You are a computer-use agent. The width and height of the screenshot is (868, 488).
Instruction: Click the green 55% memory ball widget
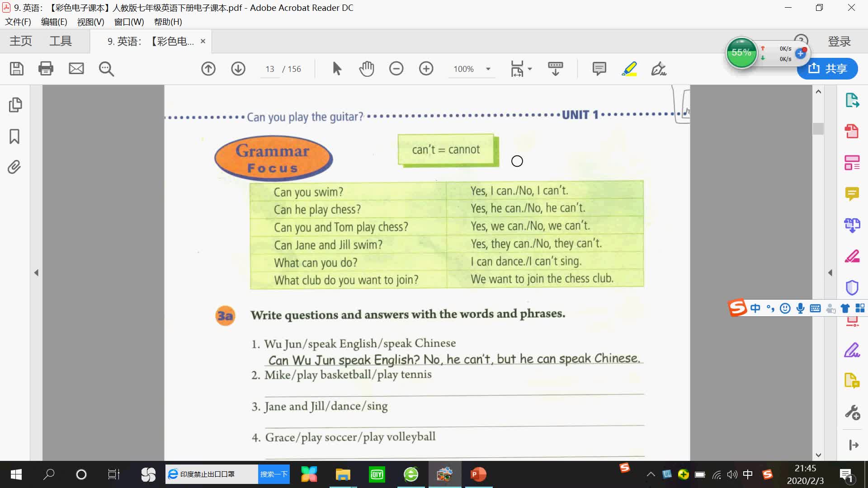(741, 53)
